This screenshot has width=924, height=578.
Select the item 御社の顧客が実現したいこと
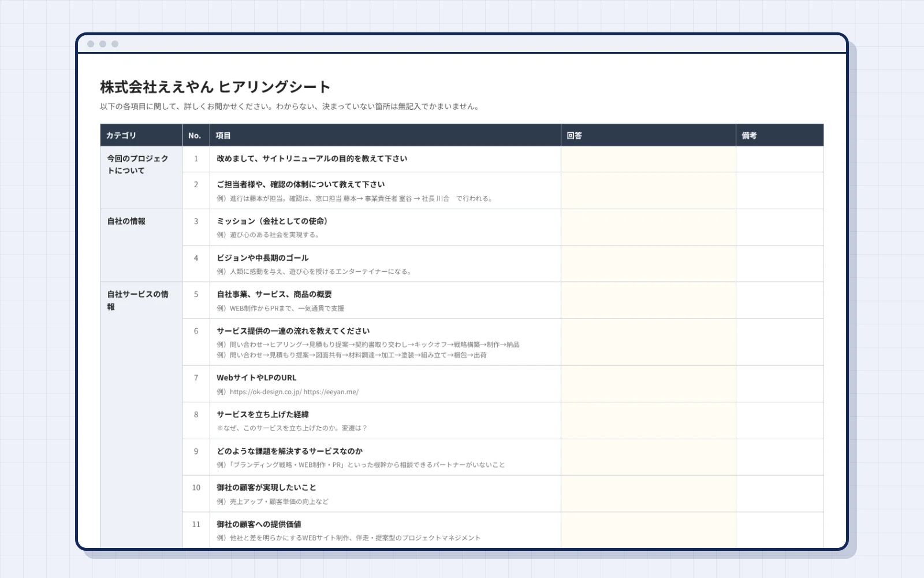267,487
